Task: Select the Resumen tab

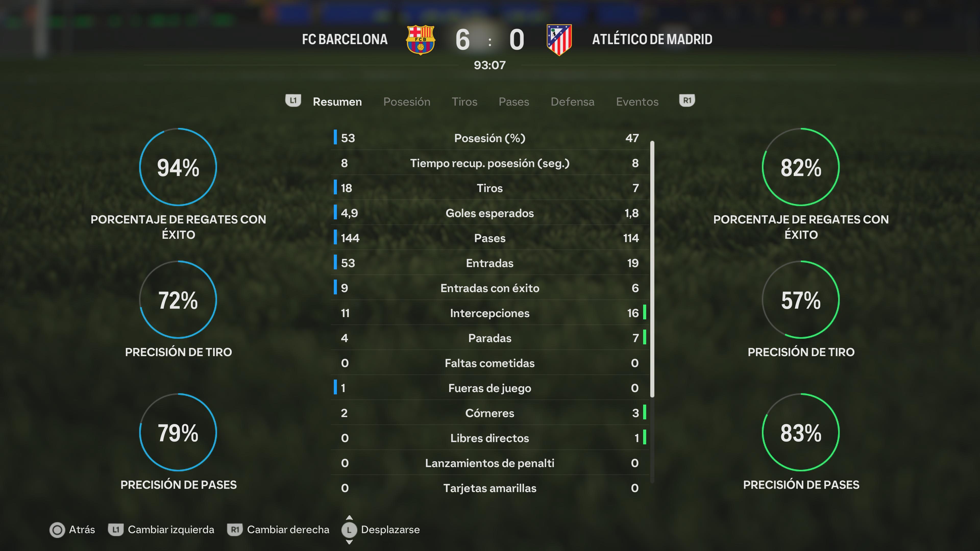Action: tap(337, 102)
